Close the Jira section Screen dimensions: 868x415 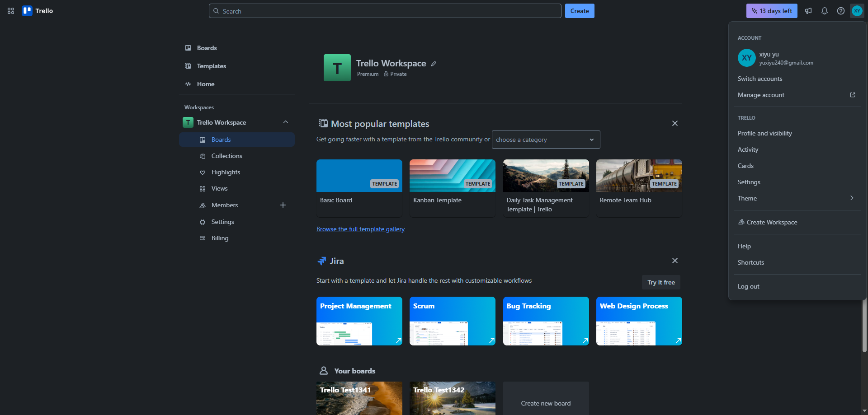(675, 261)
